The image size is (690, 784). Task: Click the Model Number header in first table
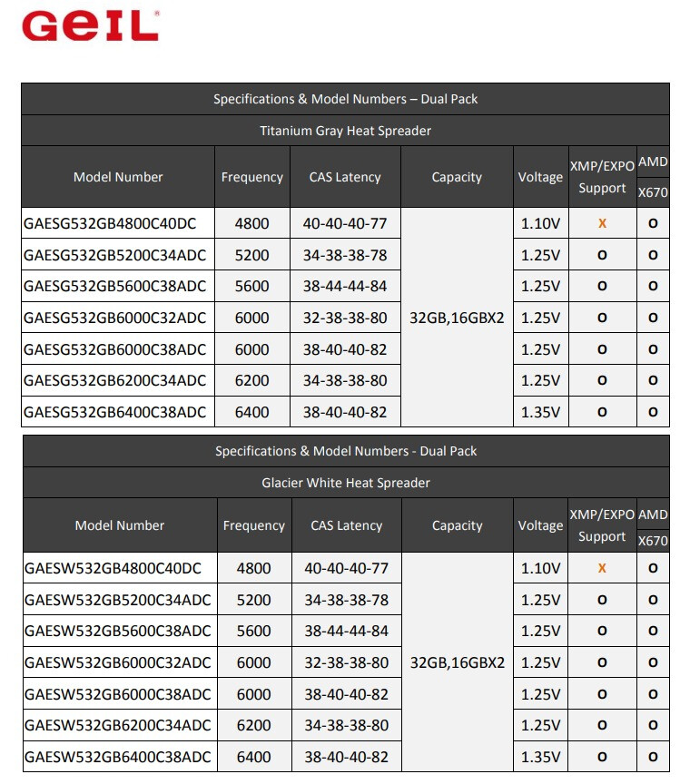click(118, 177)
